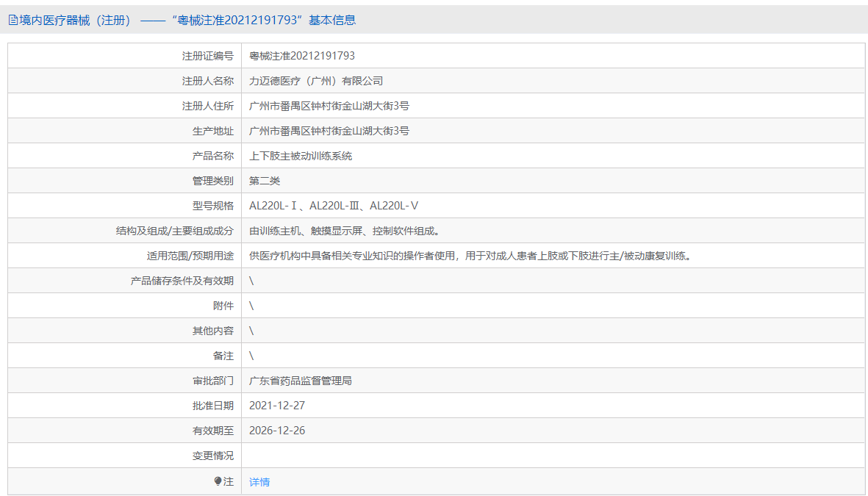Select registration number 粤械注准20212191793 value
The image size is (868, 496).
[301, 56]
